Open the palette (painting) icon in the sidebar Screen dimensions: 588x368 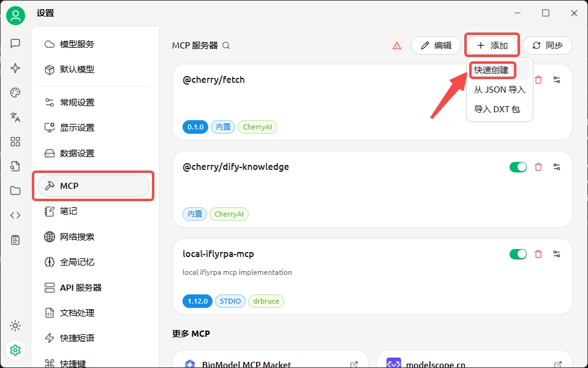coord(15,93)
